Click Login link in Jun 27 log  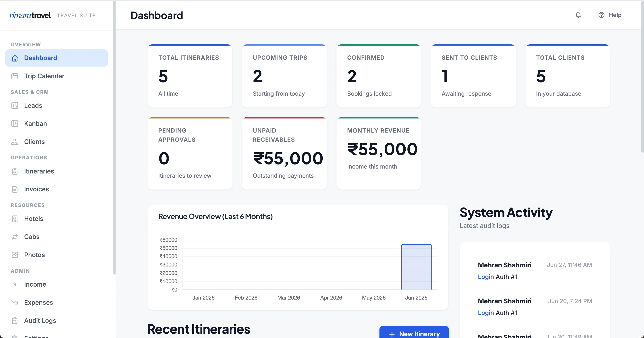(x=486, y=277)
